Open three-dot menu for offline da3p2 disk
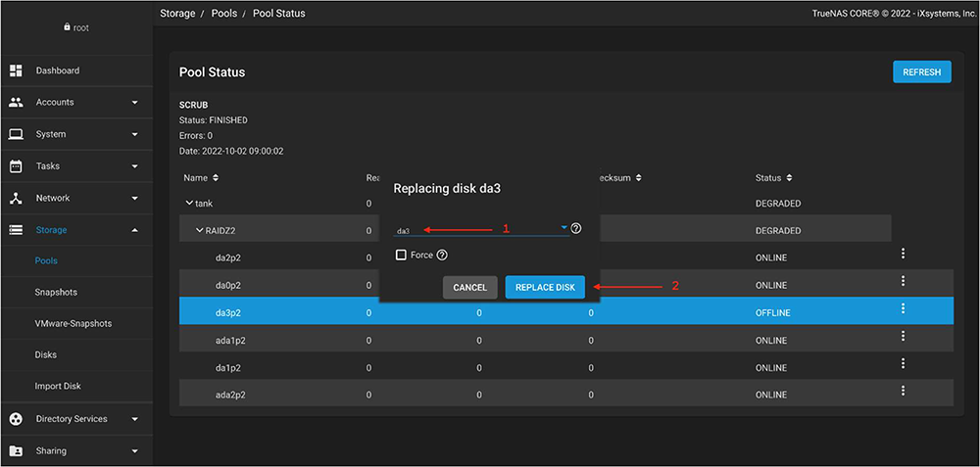980x467 pixels. pyautogui.click(x=903, y=308)
